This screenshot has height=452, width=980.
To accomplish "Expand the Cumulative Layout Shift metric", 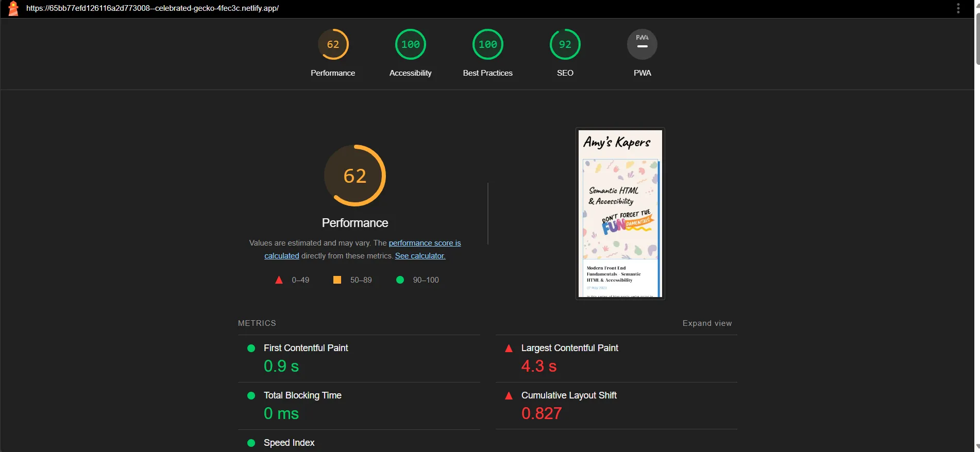I will pyautogui.click(x=569, y=395).
